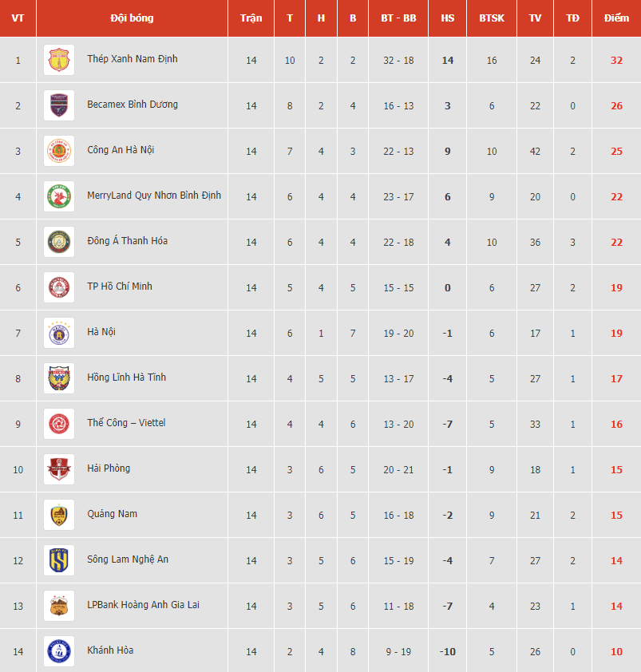The height and width of the screenshot is (672, 641).
Task: Click the Becamex Bình Dương team crest
Action: pyautogui.click(x=59, y=105)
